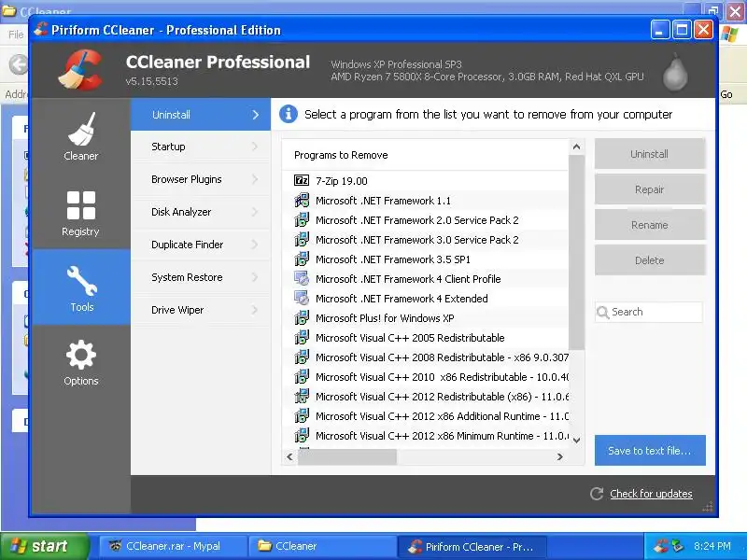Click Save to text file button
Image resolution: width=747 pixels, height=560 pixels.
click(x=650, y=451)
